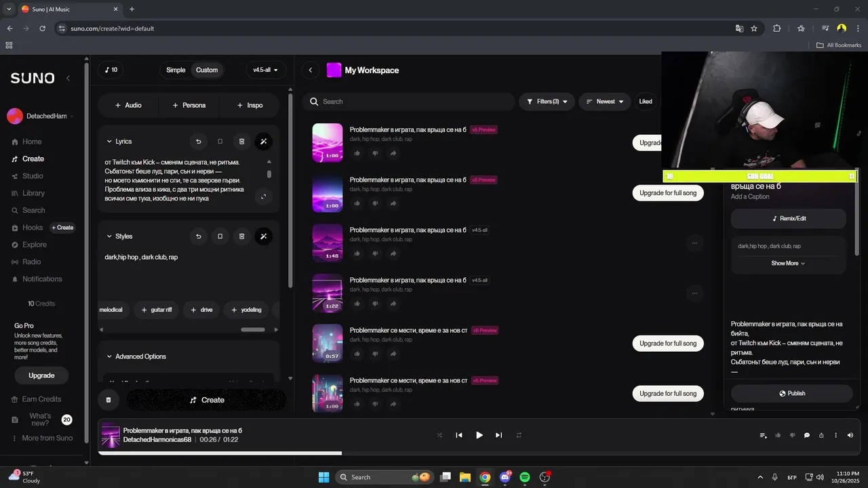The height and width of the screenshot is (488, 868).
Task: Open Chrome tab search dropdown arrow
Action: click(9, 9)
